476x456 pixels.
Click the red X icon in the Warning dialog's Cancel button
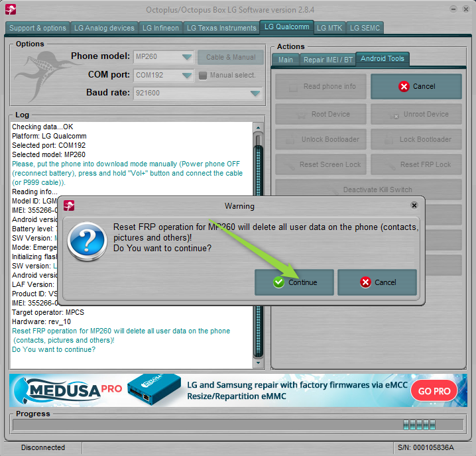(x=365, y=282)
